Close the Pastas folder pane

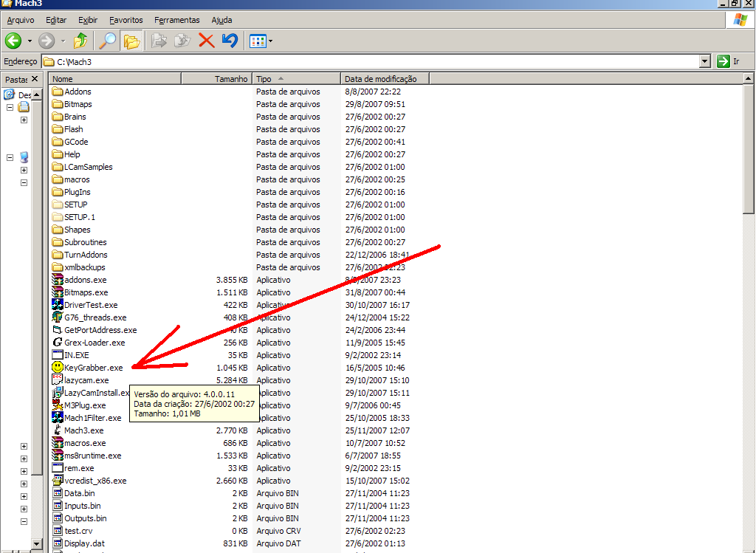pyautogui.click(x=34, y=78)
